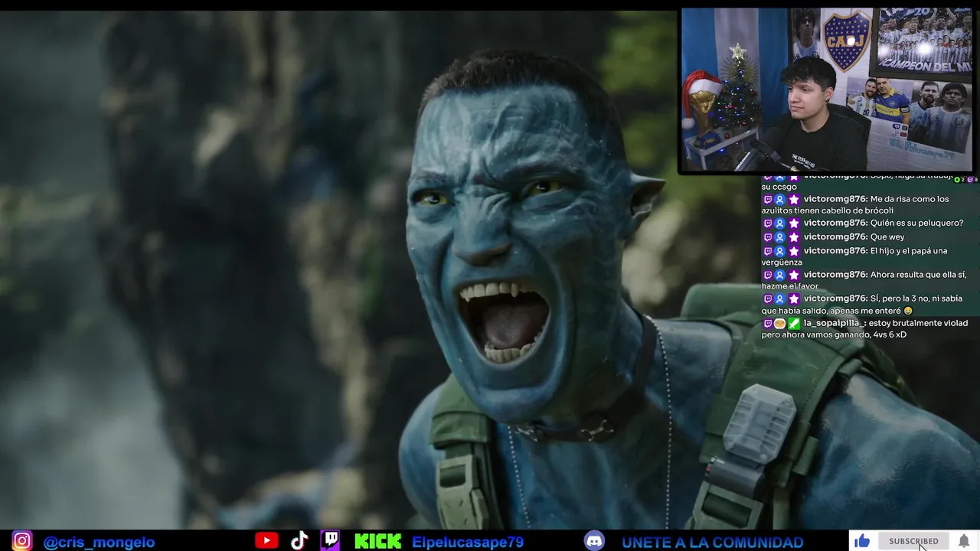Click 'pero ahora vamos ganando, 4vs 6 xD' line
This screenshot has height=551, width=980.
(x=834, y=334)
